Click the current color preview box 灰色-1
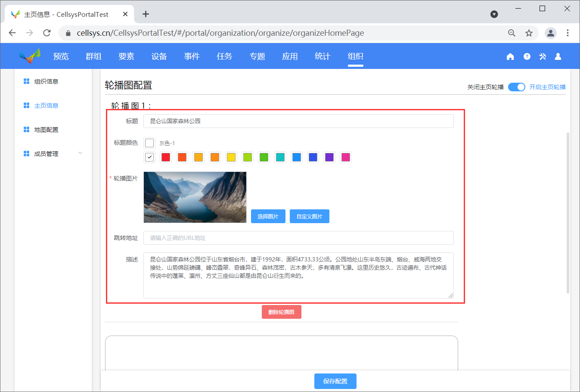This screenshot has height=392, width=580. coord(149,143)
